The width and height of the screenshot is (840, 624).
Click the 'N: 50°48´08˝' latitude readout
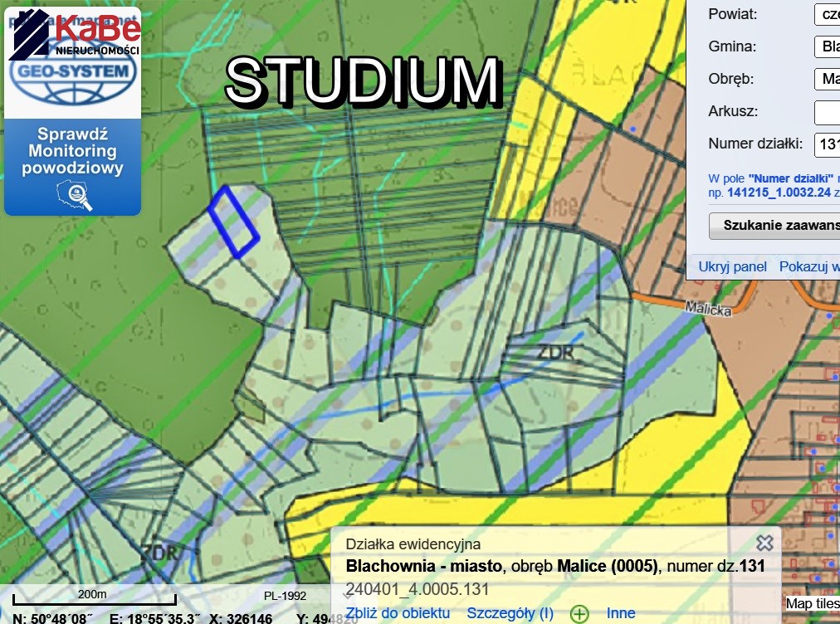click(x=52, y=618)
